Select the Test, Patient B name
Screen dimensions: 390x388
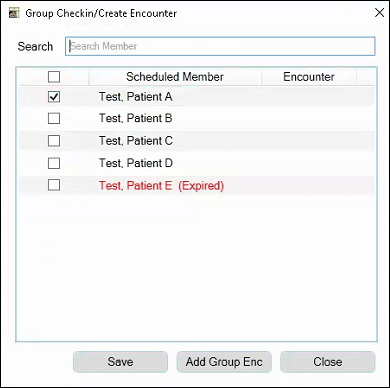[136, 118]
